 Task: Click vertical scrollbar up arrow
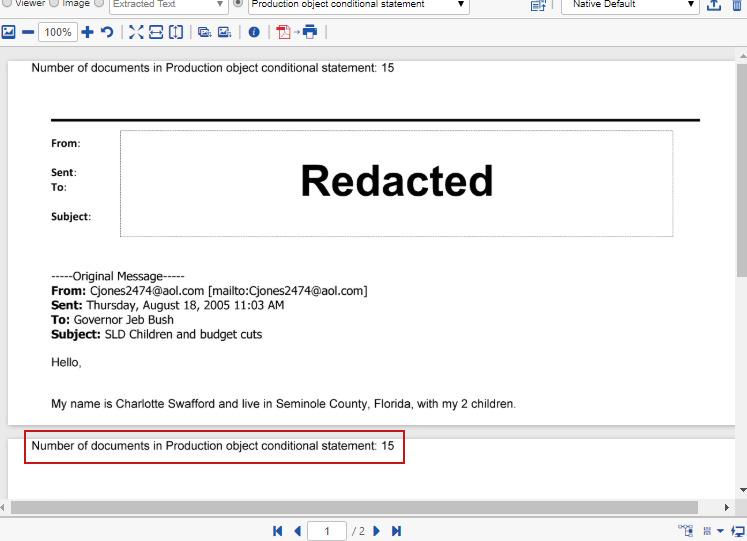742,56
